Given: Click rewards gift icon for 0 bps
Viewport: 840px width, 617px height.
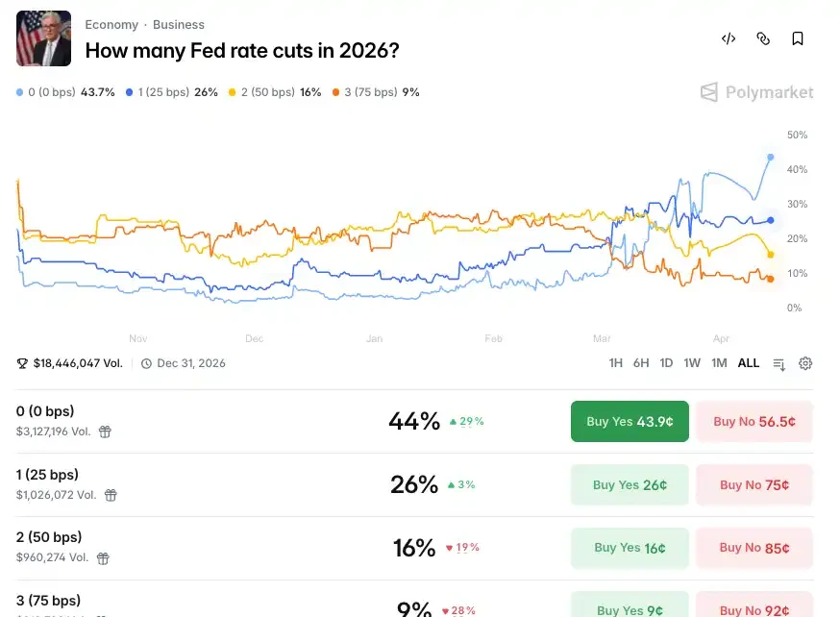Looking at the screenshot, I should point(105,432).
